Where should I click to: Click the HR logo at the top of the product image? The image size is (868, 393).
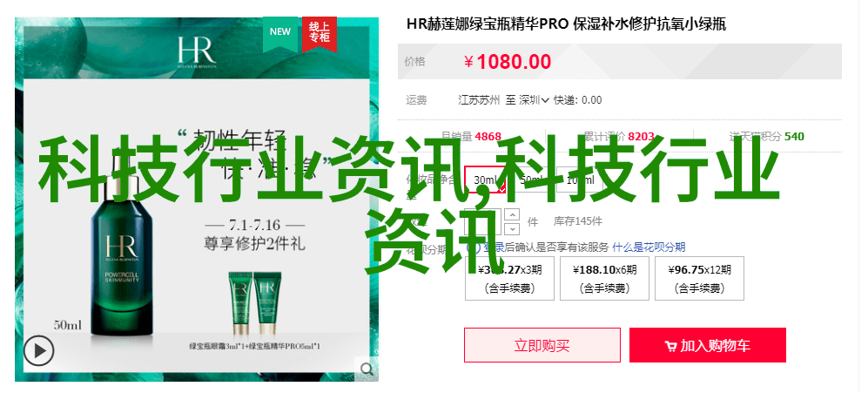(x=197, y=52)
